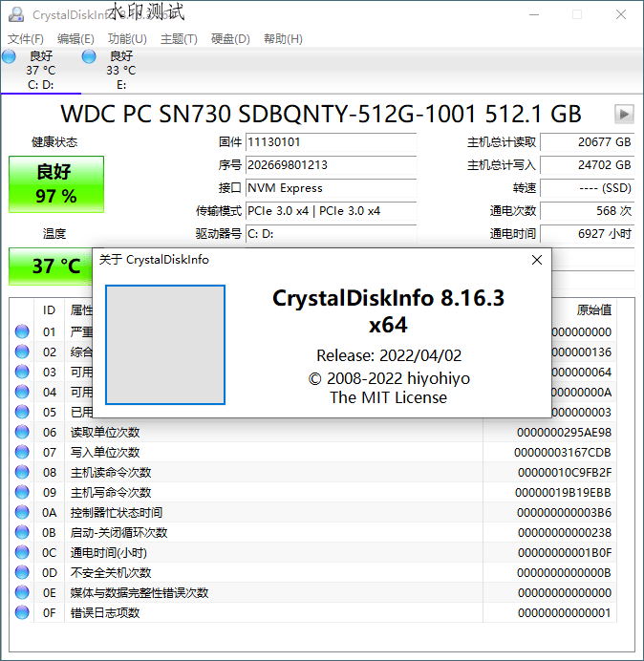Click the 良好 97 % health status box
The image size is (644, 661).
[x=56, y=184]
